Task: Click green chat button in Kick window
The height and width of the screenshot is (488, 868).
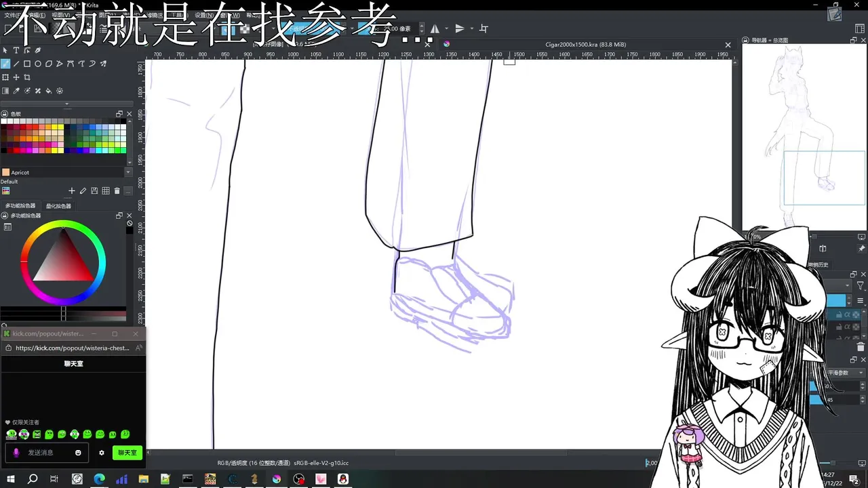Action: [127, 452]
